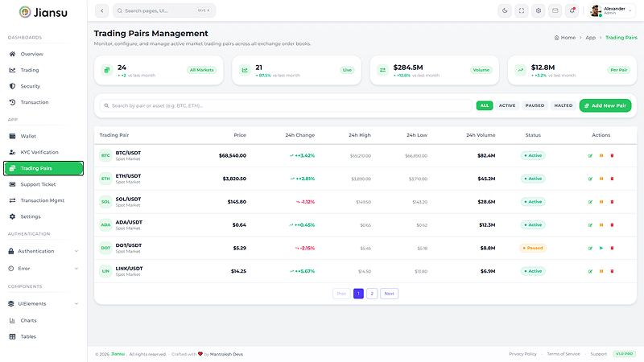The height and width of the screenshot is (362, 644).
Task: Pause the BTC/USDT pair
Action: point(601,155)
